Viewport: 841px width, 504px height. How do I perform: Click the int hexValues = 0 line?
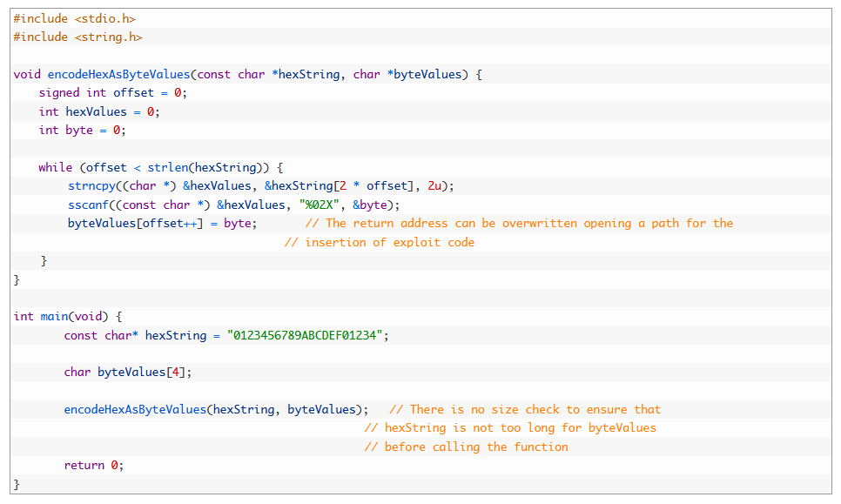(99, 111)
